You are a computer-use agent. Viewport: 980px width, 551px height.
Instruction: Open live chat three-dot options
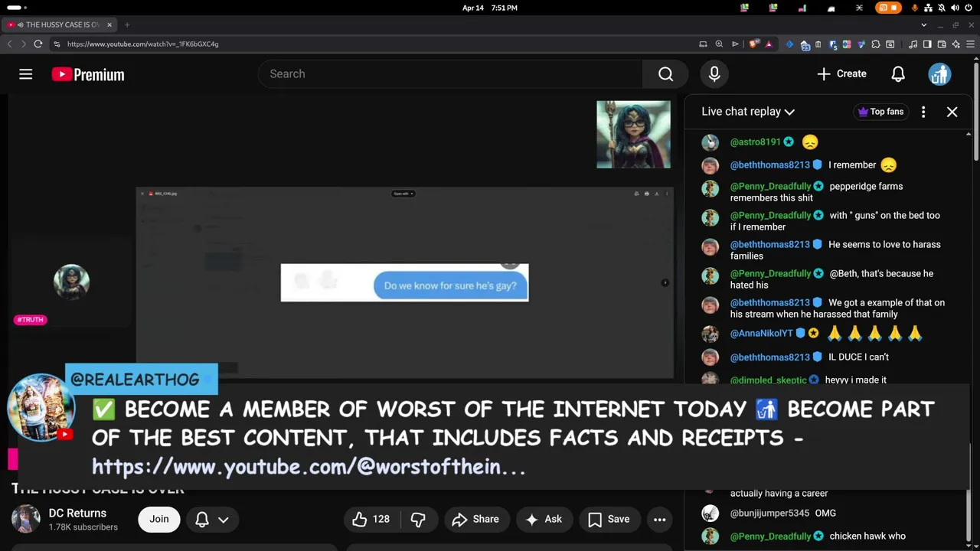[923, 112]
